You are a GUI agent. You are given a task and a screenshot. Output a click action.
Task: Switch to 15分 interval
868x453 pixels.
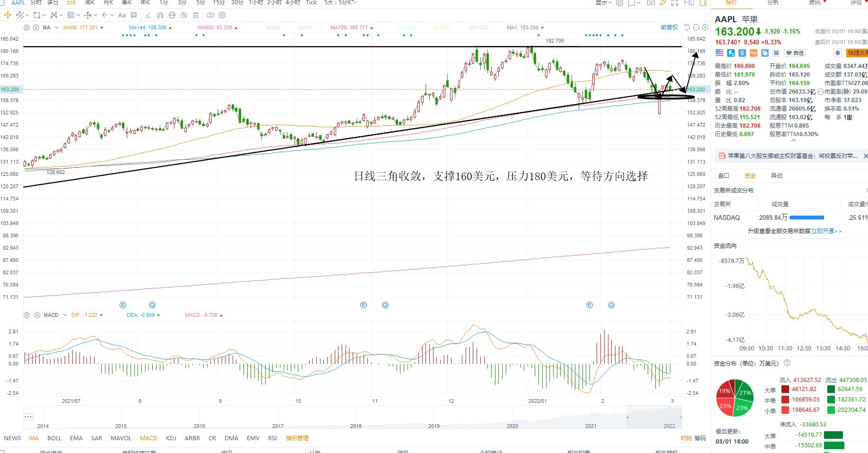pyautogui.click(x=218, y=2)
